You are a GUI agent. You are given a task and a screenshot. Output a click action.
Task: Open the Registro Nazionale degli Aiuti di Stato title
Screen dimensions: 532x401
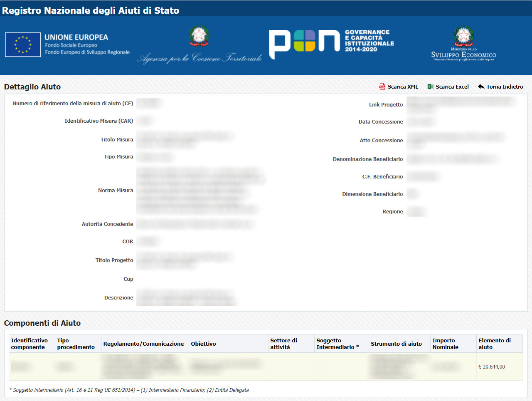[91, 10]
